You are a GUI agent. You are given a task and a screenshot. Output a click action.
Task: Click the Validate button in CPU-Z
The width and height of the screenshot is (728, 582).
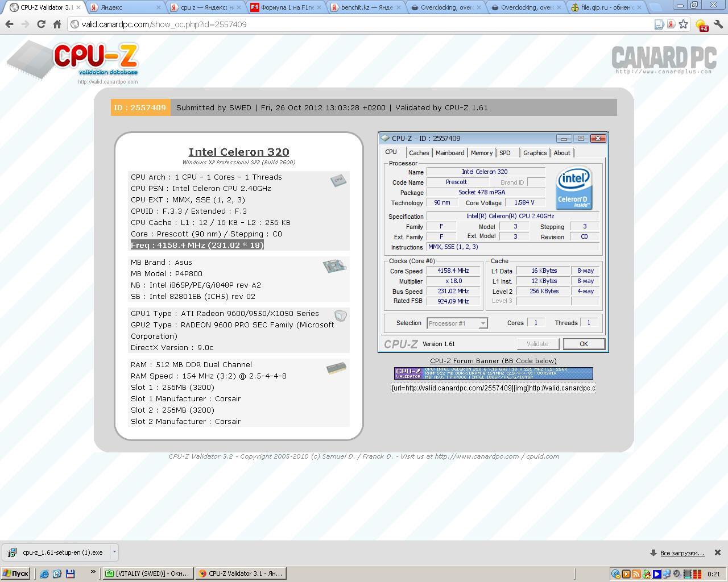tap(537, 344)
